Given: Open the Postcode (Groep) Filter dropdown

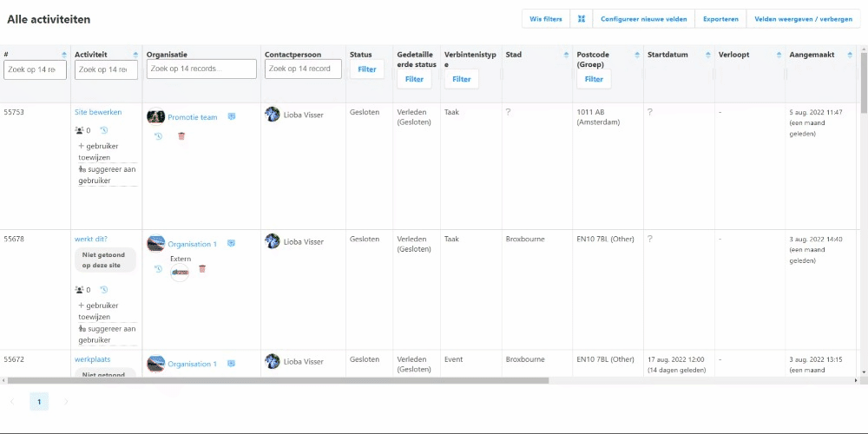Looking at the screenshot, I should [x=594, y=79].
